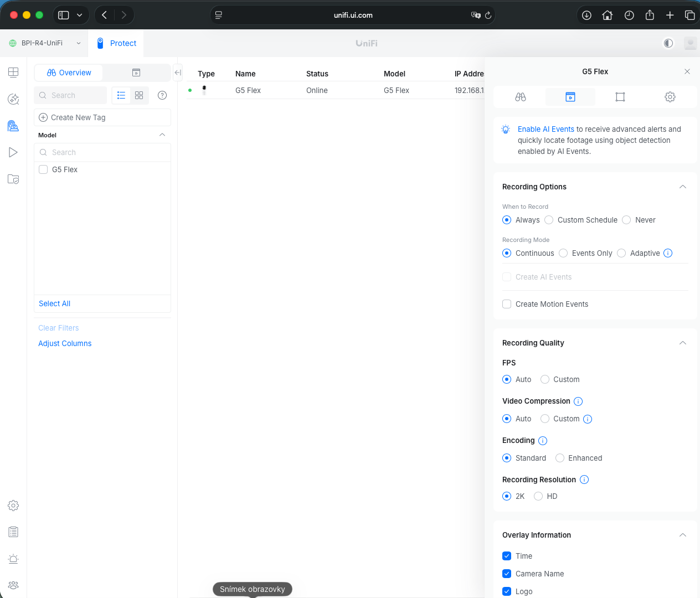Collapse the Model filter section
This screenshot has height=598, width=700.
[162, 135]
